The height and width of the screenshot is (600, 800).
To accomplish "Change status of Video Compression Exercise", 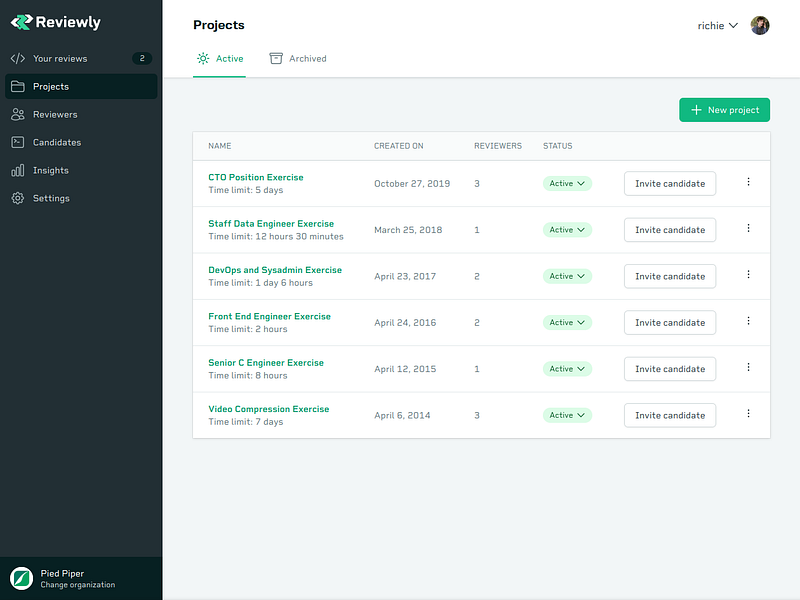I will [567, 415].
